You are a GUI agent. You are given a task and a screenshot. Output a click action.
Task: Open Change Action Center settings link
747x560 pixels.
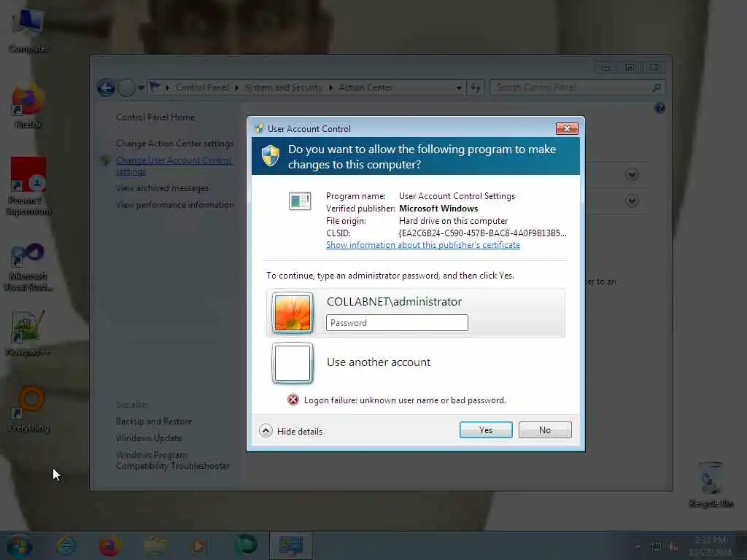click(174, 144)
